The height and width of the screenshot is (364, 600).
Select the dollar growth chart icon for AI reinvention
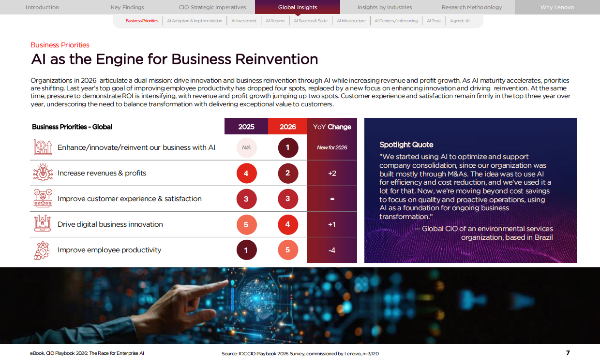[x=43, y=147]
